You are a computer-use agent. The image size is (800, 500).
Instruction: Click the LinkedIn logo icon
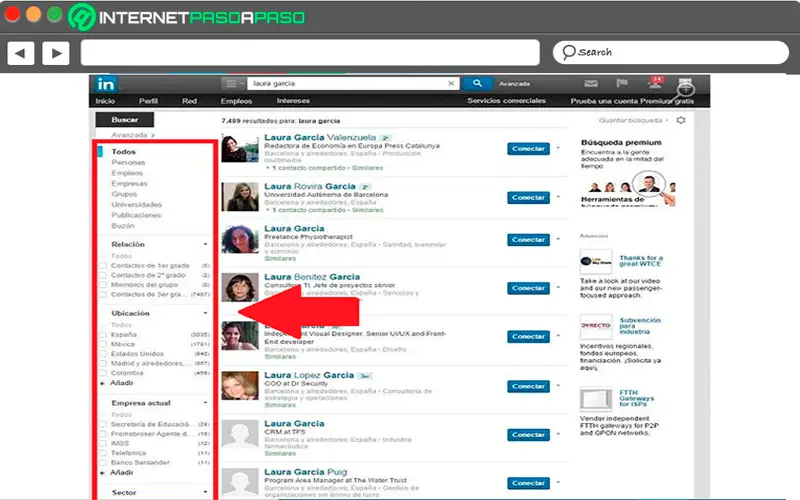point(106,84)
